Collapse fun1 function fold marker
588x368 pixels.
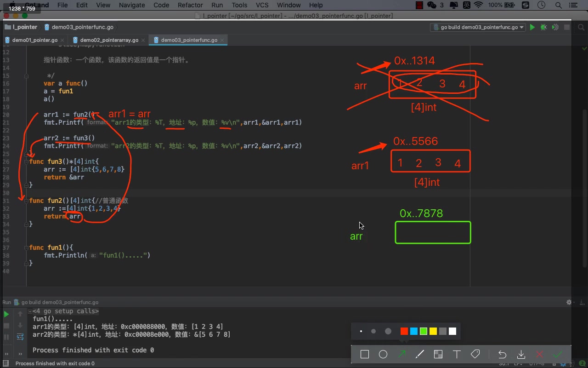(27, 247)
